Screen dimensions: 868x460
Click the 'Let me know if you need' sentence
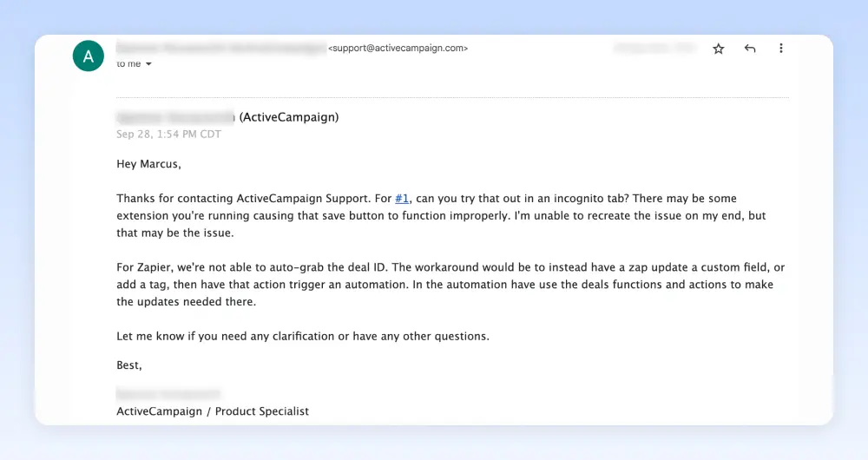[303, 337]
